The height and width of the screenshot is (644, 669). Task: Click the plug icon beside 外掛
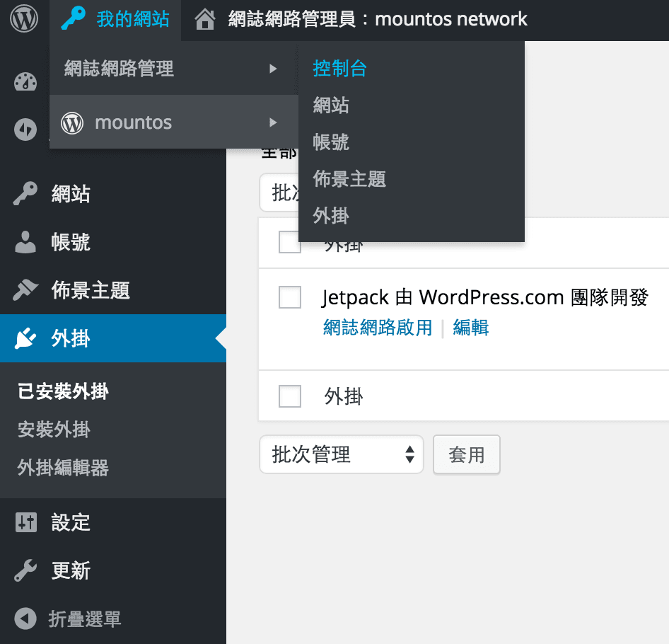25,338
